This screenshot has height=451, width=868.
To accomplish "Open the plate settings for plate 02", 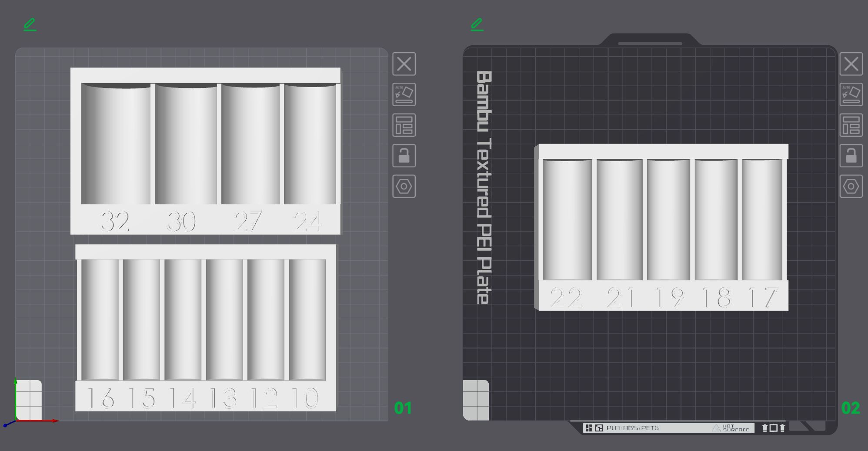I will coord(851,186).
